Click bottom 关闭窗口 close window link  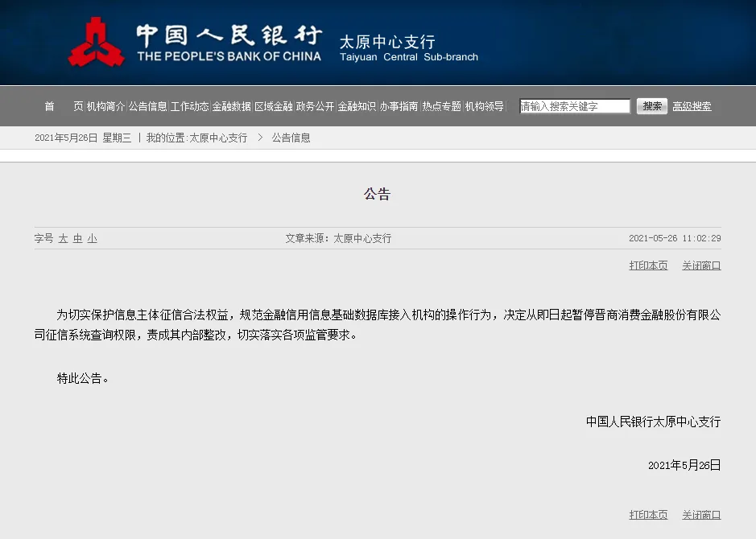click(701, 515)
